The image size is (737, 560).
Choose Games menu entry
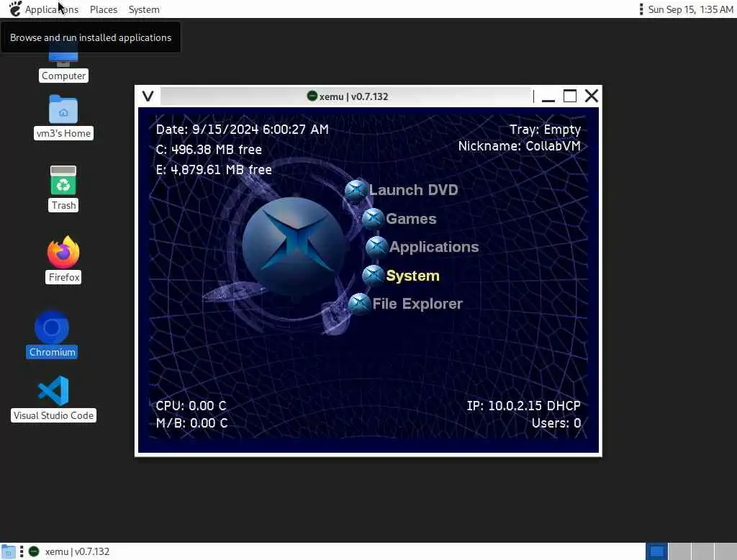pyautogui.click(x=411, y=219)
